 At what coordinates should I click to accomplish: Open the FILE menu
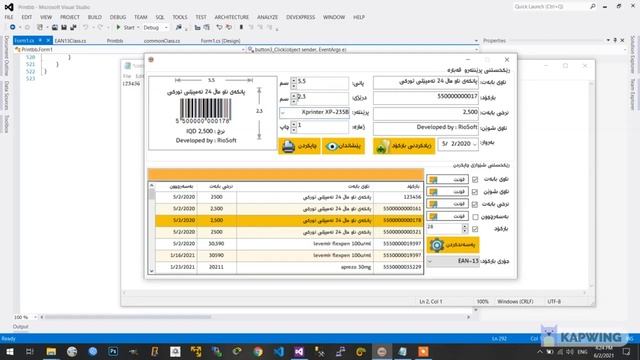click(9, 17)
